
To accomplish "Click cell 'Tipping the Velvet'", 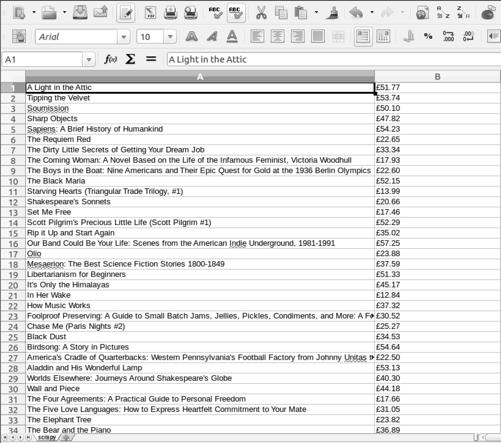I will (200, 98).
